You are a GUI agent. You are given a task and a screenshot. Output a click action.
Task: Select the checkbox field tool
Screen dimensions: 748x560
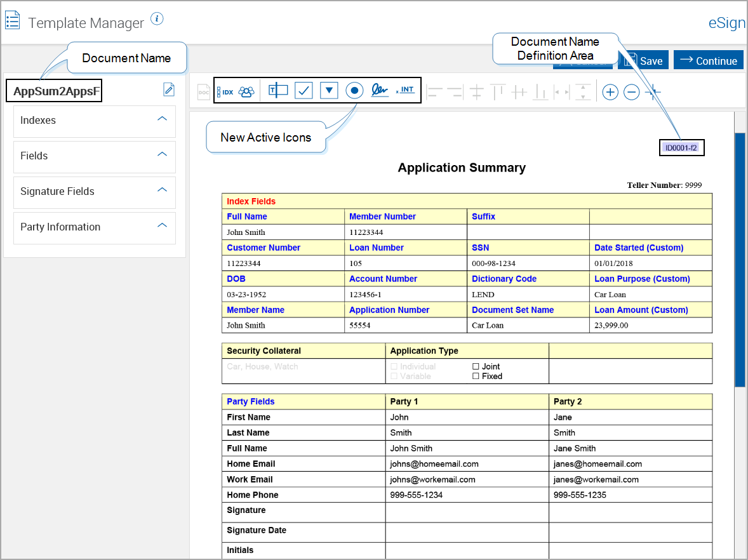click(304, 90)
